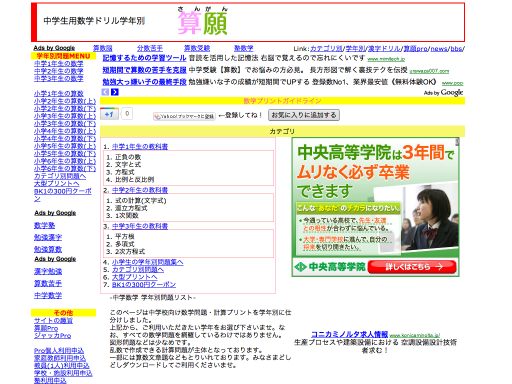Click the 比例と反比例 list entry
The width and height of the screenshot is (512, 384).
click(134, 180)
